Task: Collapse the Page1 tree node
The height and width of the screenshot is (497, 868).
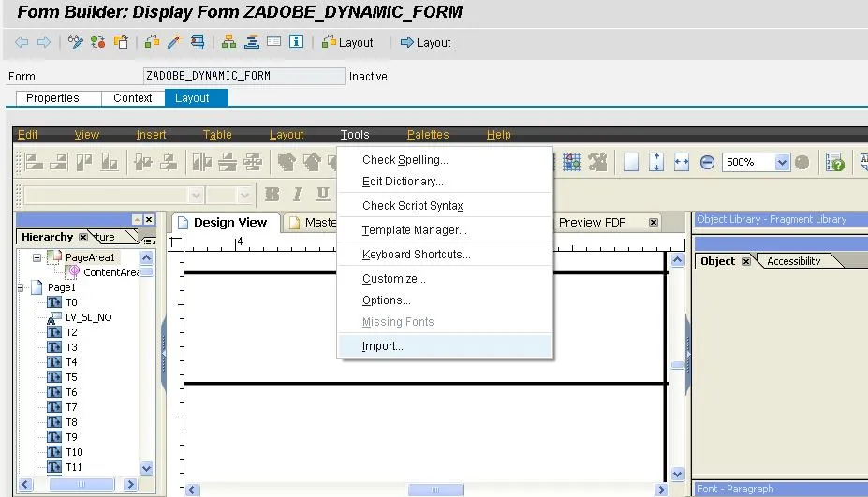Action: 21,287
